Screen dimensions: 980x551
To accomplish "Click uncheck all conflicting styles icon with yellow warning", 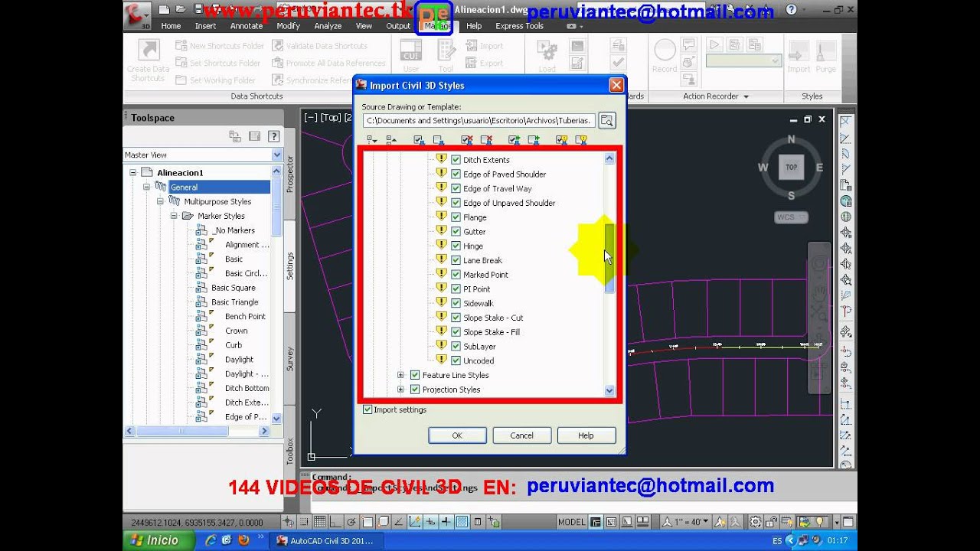I will (581, 140).
